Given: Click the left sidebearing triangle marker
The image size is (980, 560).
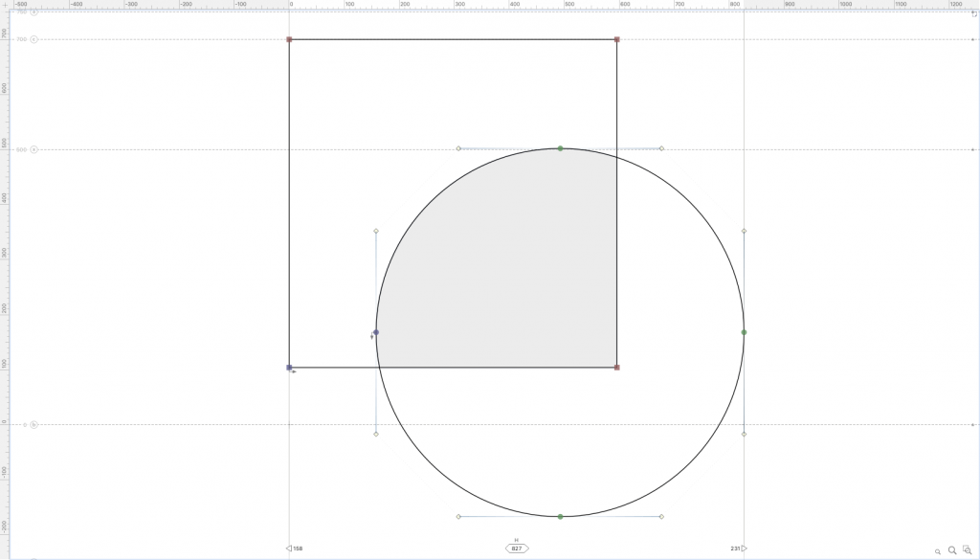Looking at the screenshot, I should click(289, 549).
